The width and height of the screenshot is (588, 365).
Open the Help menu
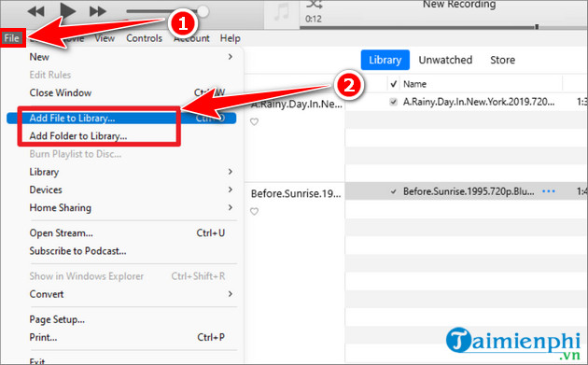(x=231, y=38)
